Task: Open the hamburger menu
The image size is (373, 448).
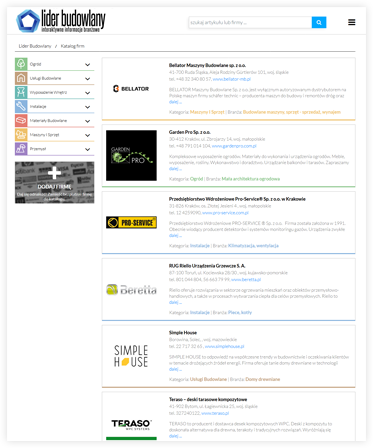Action: pos(352,22)
